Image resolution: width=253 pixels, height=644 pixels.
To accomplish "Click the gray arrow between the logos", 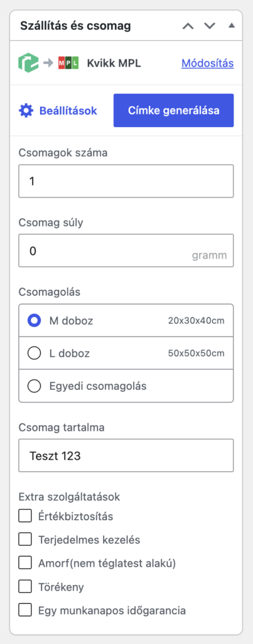I will (x=48, y=64).
